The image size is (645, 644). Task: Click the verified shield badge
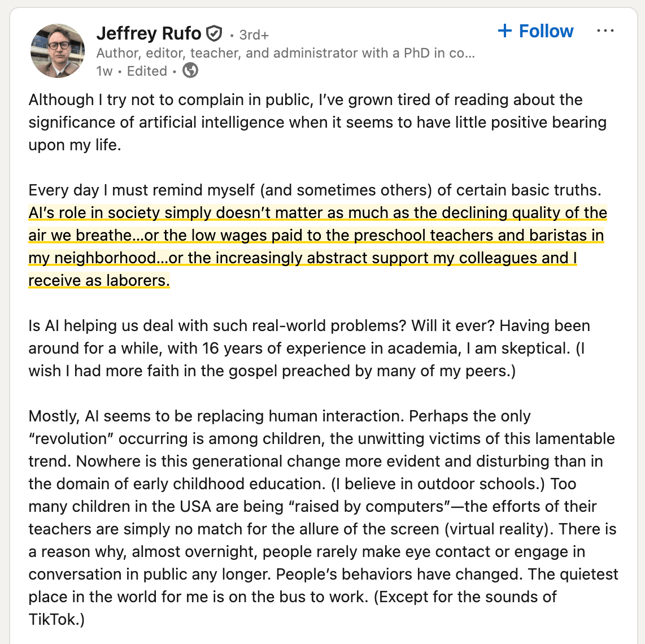[213, 34]
